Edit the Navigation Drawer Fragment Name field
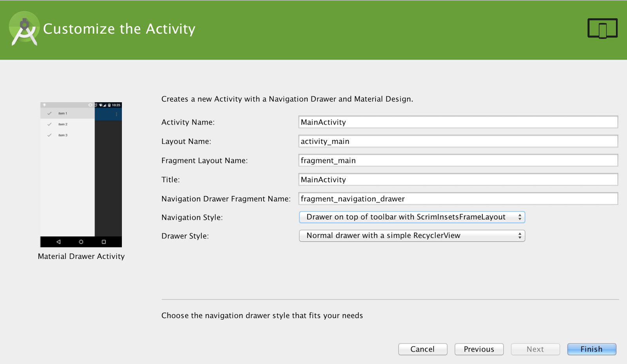 coord(458,199)
